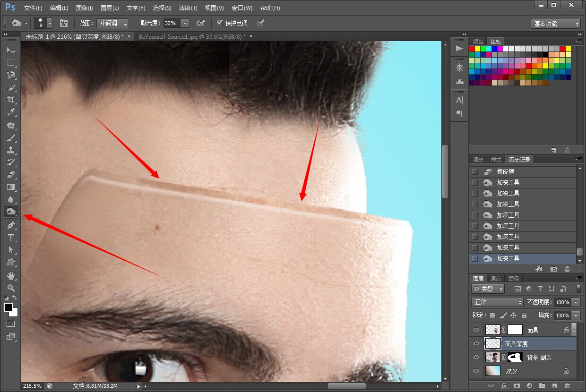Set history brush source on 橡皮擦 state
Image resolution: width=586 pixels, height=392 pixels.
(x=475, y=171)
